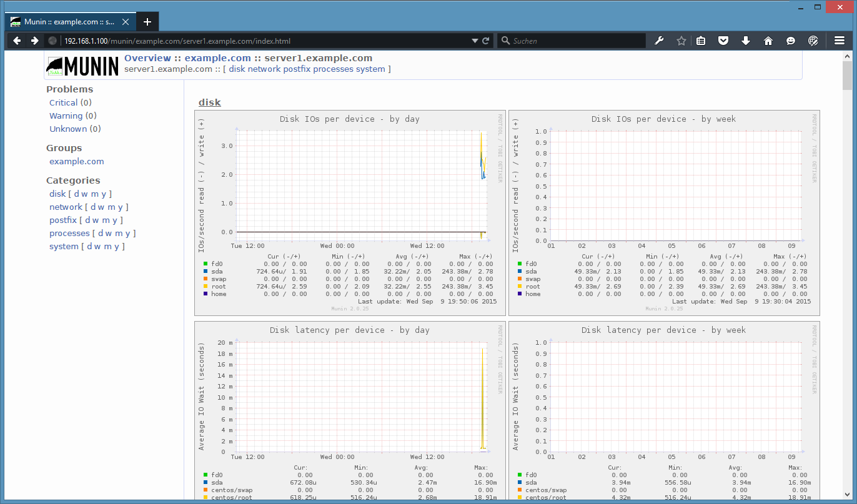Open the Unknown problems link
Image resolution: width=857 pixels, height=504 pixels.
coord(68,129)
